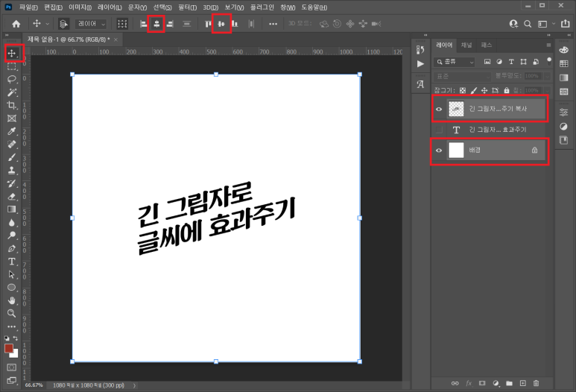Open the Layers panel menu
This screenshot has height=392, width=576.
tap(548, 45)
